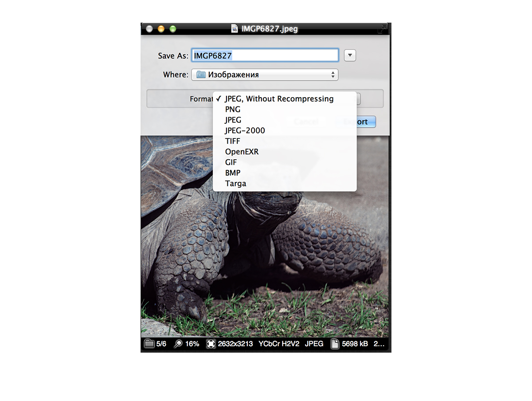Viewport: 532px width, 401px height.
Task: Click the image dimensions icon in status bar
Action: tap(211, 344)
